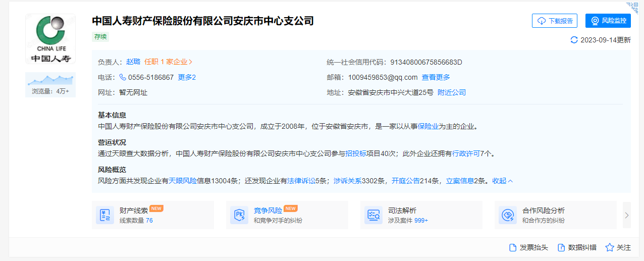Click the 保险业 industry link
Screen dimensions: 644x261
428,126
